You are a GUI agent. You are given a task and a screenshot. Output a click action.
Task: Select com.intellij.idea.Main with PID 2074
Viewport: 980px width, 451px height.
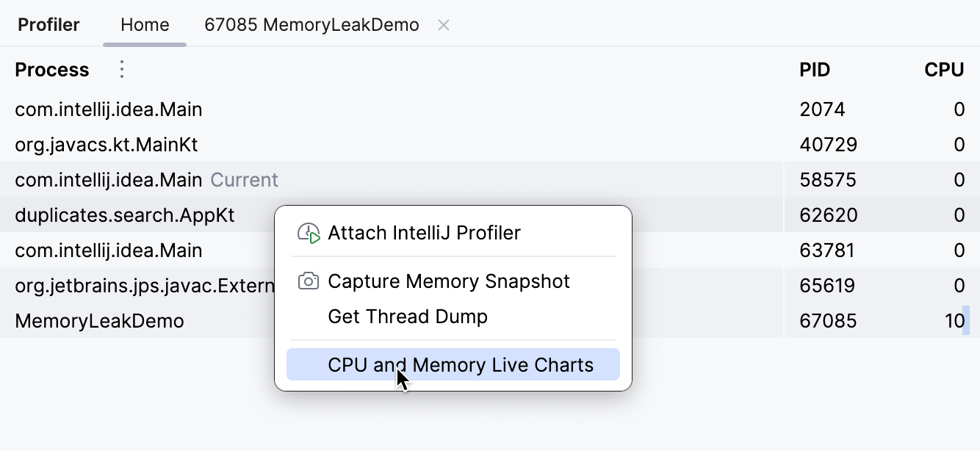(x=108, y=109)
